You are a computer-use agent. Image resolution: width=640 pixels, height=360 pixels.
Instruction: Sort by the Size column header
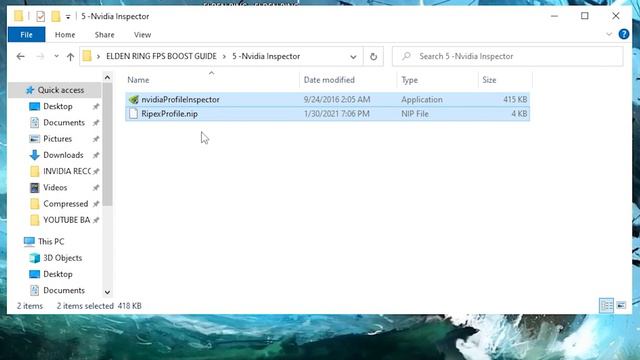tap(489, 80)
